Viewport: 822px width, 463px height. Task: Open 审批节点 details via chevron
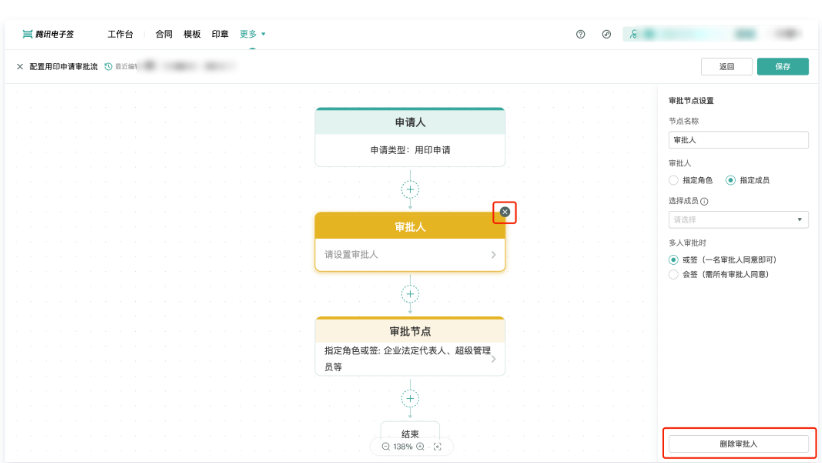coord(493,359)
